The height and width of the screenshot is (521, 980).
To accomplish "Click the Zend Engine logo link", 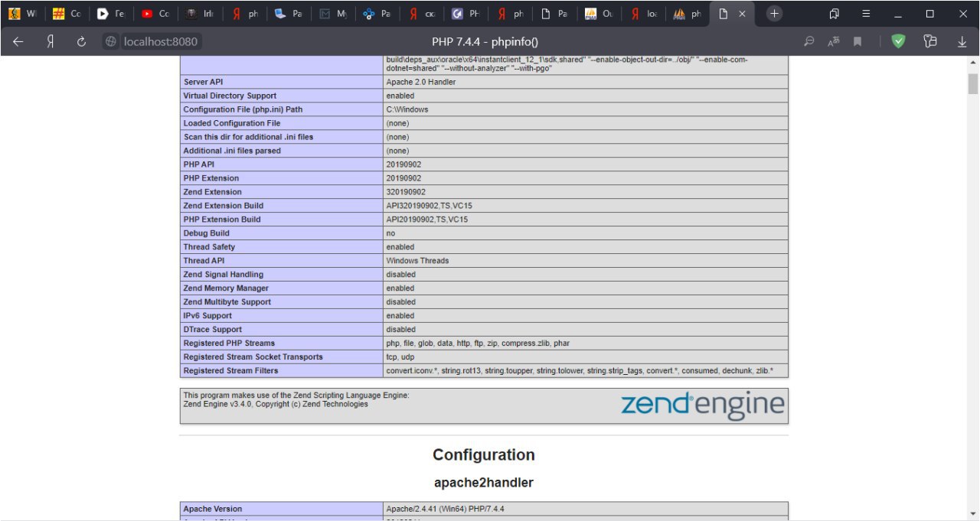I will (x=702, y=405).
